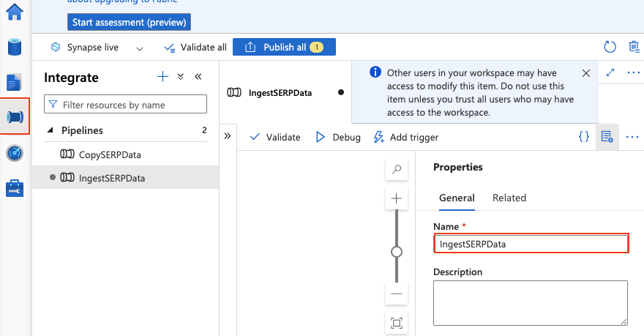644x336 pixels.
Task: Click the canvas search magnifier icon
Action: click(397, 169)
